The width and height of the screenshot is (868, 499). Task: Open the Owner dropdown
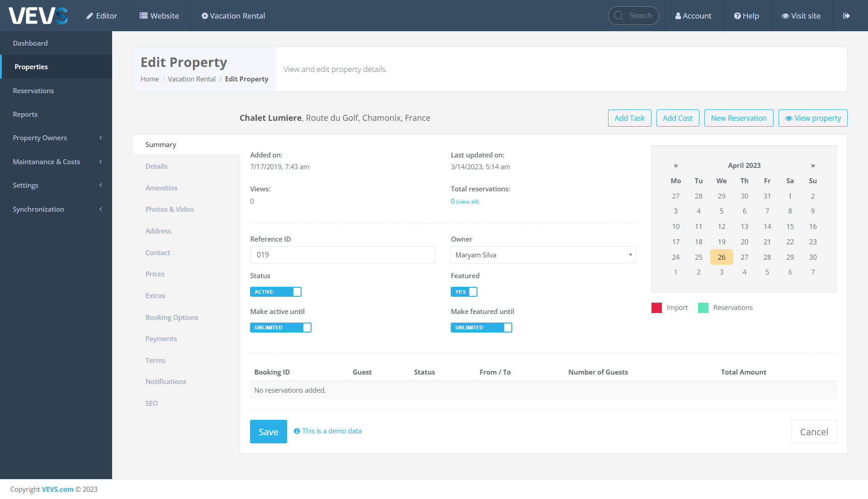(x=543, y=255)
